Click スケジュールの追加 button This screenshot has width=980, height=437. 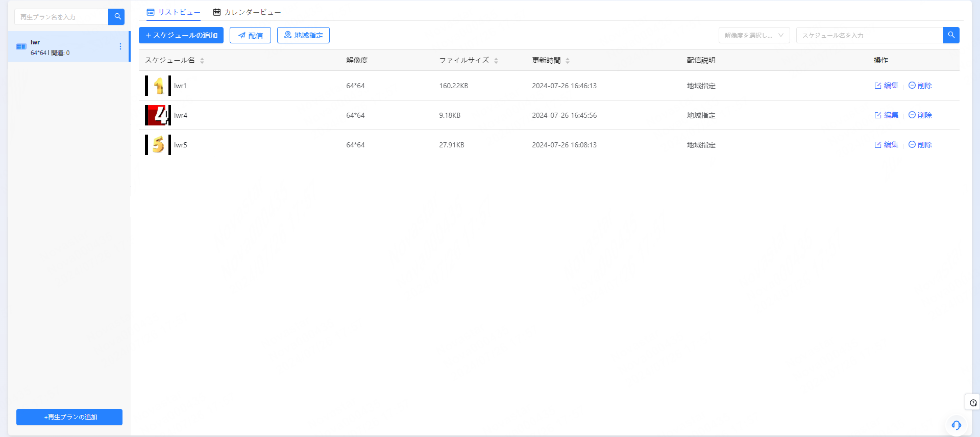181,35
